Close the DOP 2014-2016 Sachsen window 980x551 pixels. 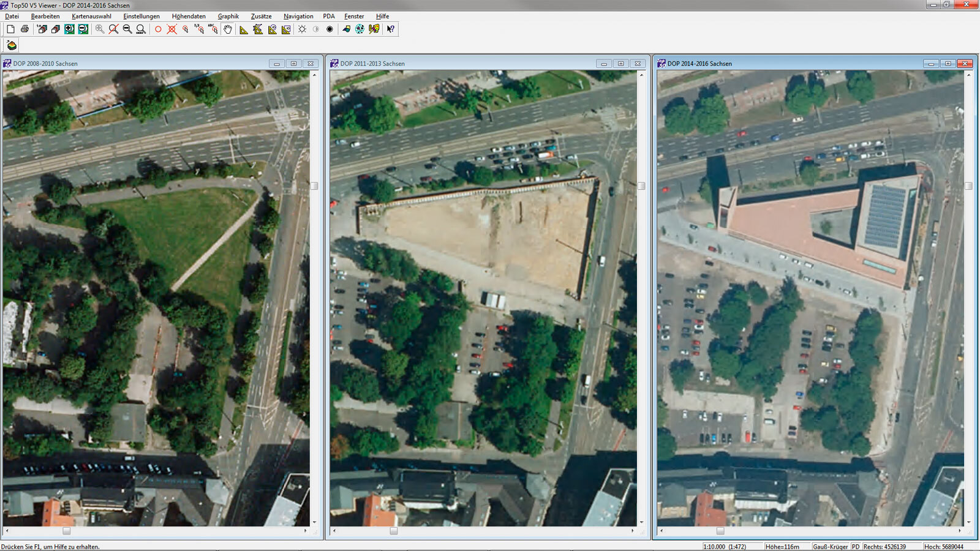(x=965, y=64)
